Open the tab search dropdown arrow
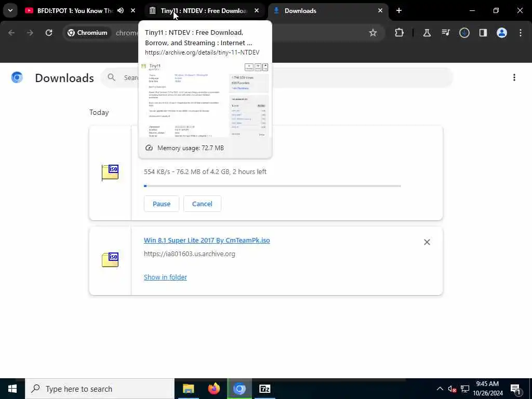 [x=10, y=10]
